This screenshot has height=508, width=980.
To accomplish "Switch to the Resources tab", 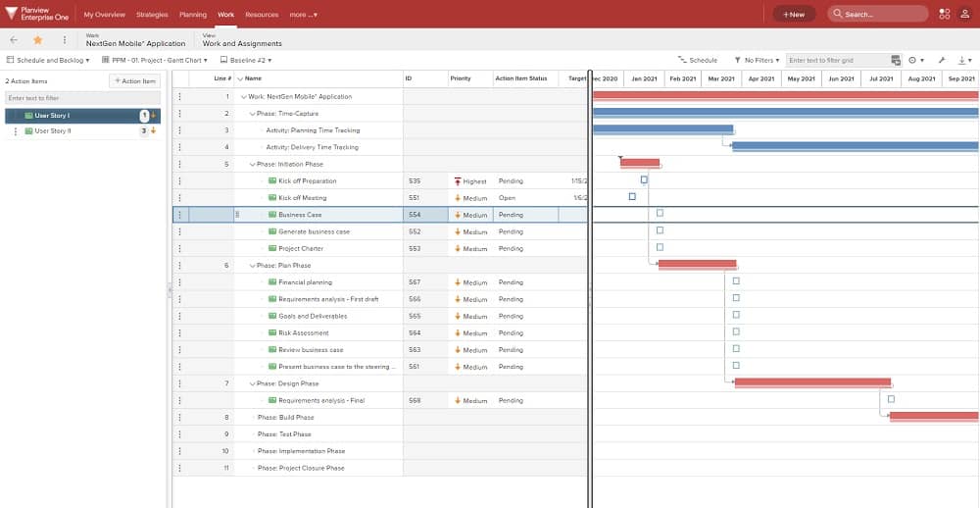I will click(262, 15).
